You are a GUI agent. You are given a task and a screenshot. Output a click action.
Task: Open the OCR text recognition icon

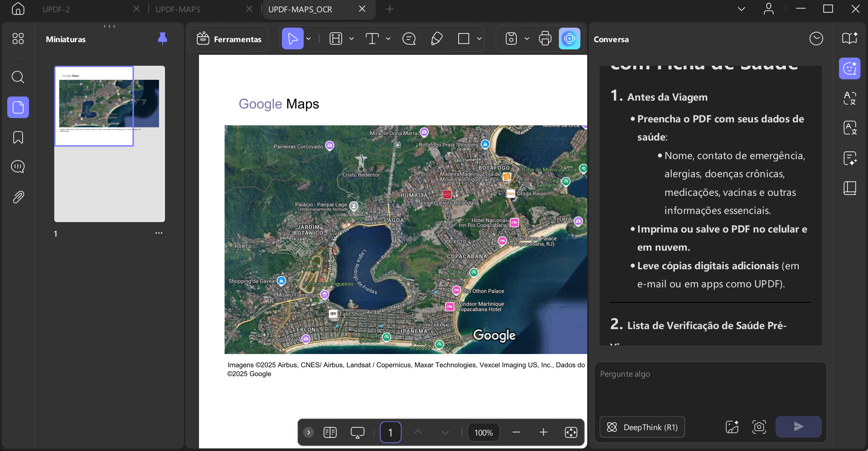tap(850, 98)
